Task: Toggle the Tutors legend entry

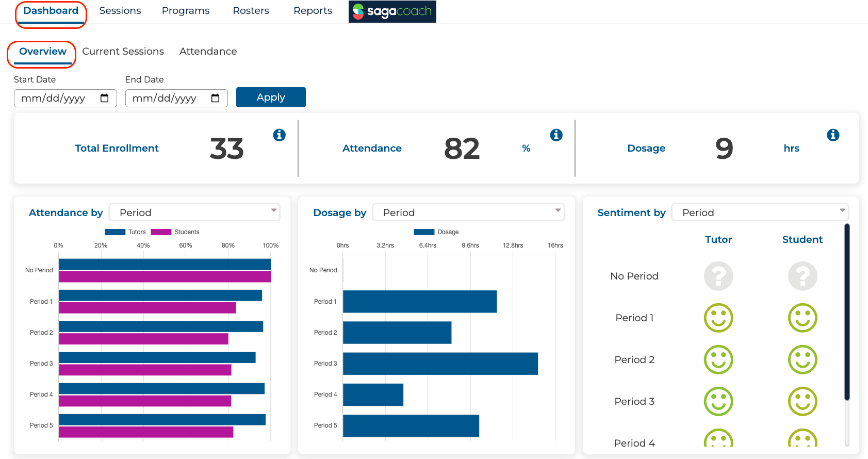Action: pyautogui.click(x=125, y=232)
